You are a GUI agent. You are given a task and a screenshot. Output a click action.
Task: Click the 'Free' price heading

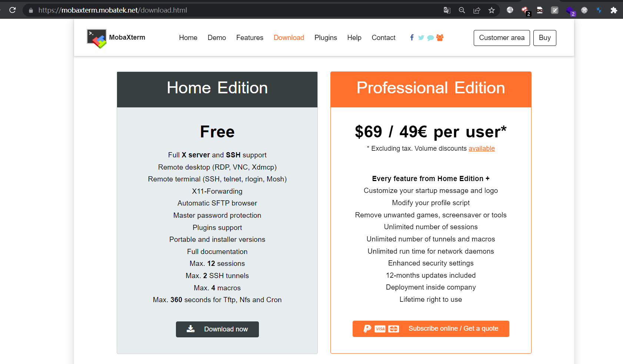217,132
